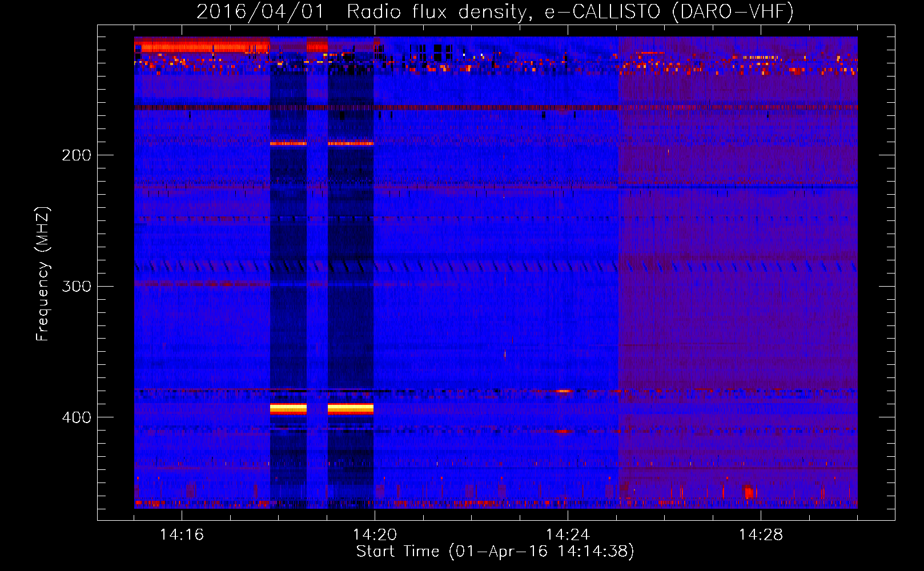Viewport: 924px width, 571px height.
Task: Click the 'Frequency (MHZ)' axis label
Action: point(43,274)
